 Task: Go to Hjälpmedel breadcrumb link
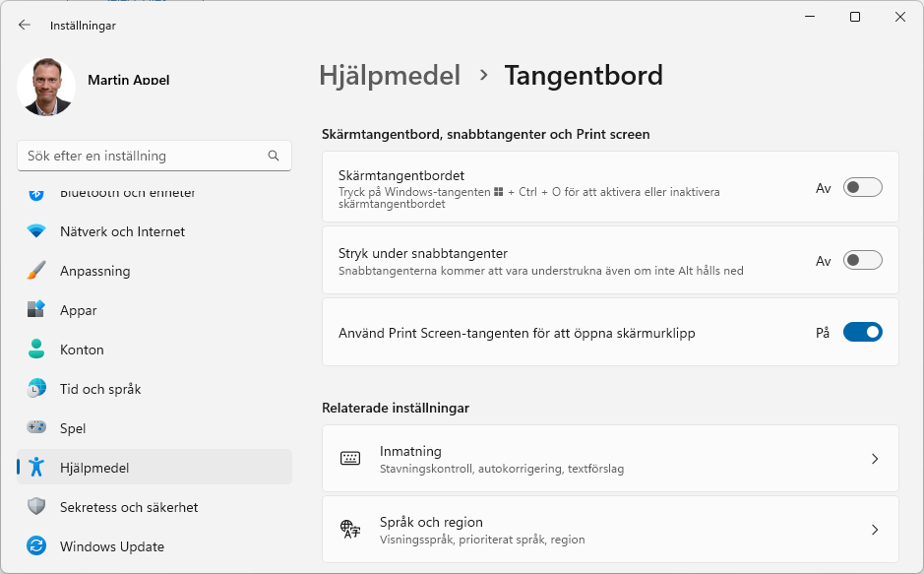tap(390, 75)
